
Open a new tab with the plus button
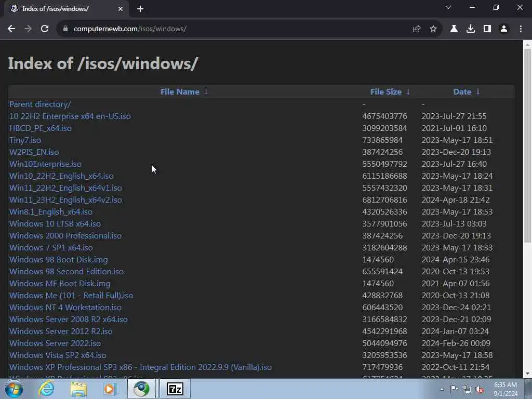pos(140,9)
